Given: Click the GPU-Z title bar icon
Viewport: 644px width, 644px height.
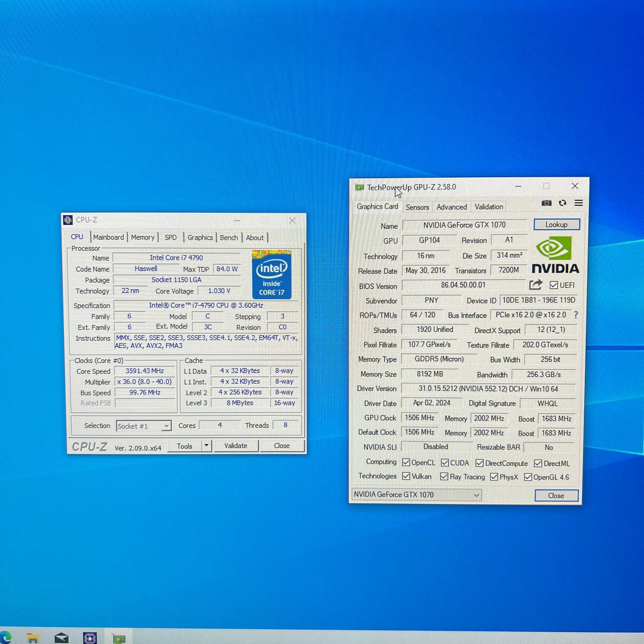Looking at the screenshot, I should point(359,187).
